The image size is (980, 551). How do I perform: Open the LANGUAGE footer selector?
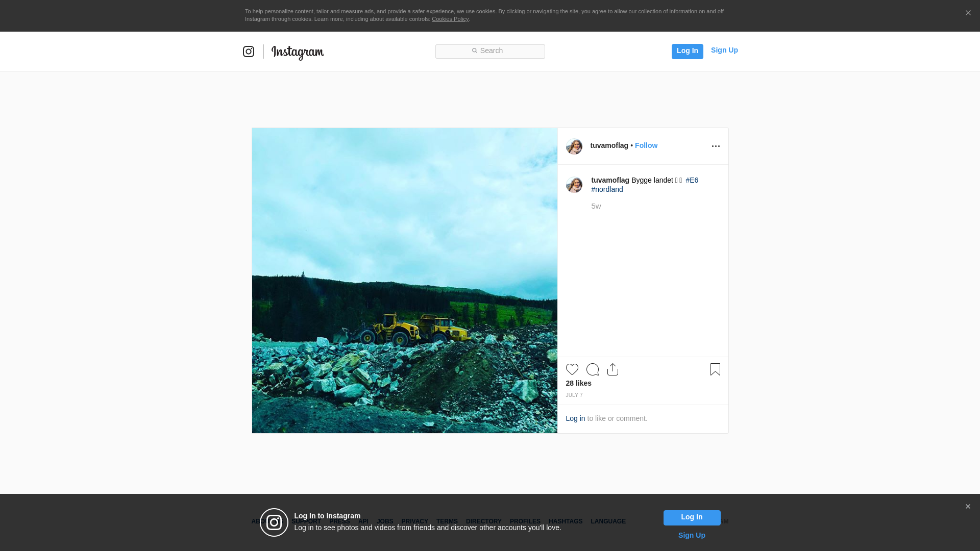coord(608,521)
